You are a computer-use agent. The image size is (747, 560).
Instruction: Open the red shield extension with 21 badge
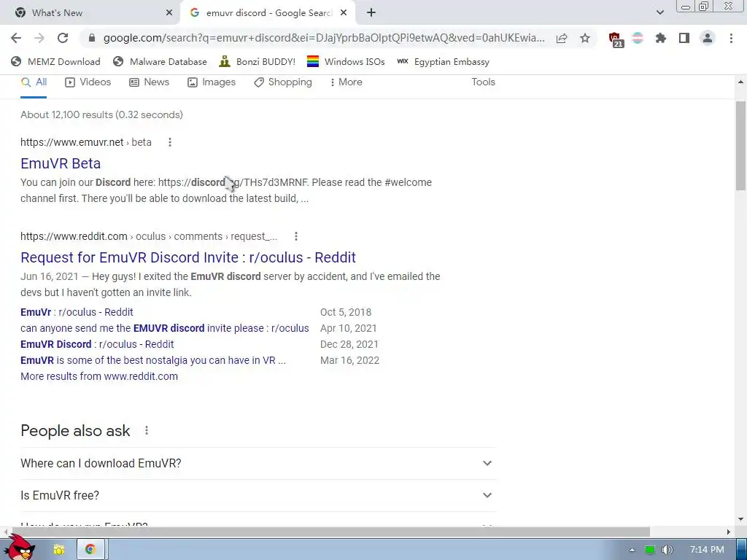tap(615, 39)
